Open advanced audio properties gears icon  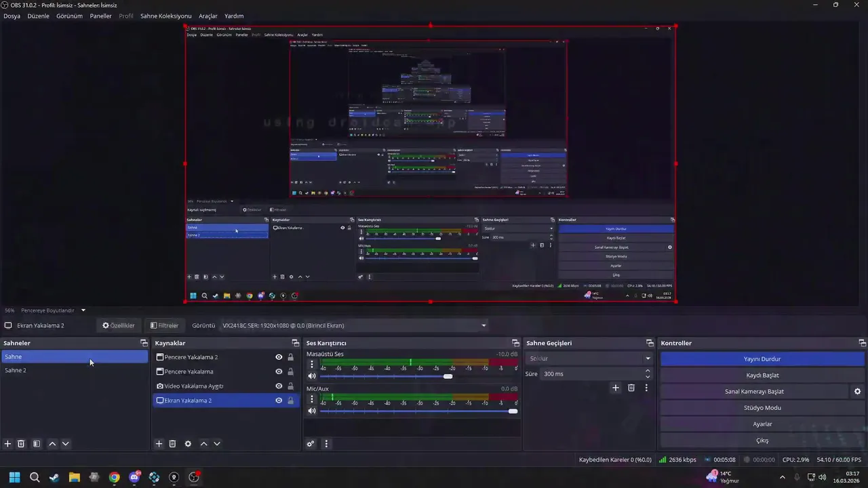point(311,444)
